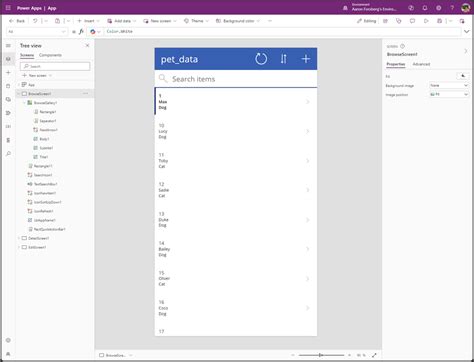
Task: Open the Add data menu
Action: 122,21
